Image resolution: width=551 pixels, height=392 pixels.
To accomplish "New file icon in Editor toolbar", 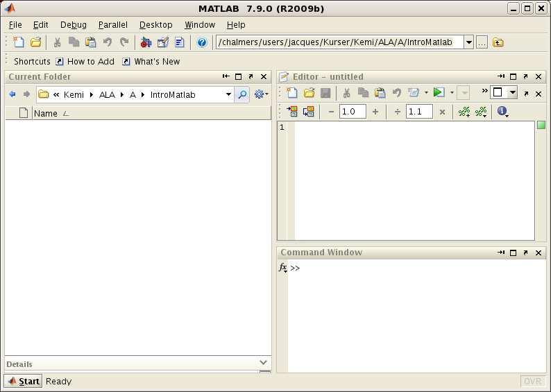I will point(291,93).
